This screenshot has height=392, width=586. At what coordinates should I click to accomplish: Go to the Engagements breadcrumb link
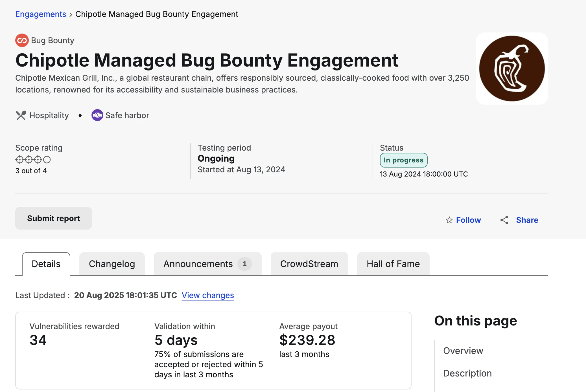(x=41, y=14)
